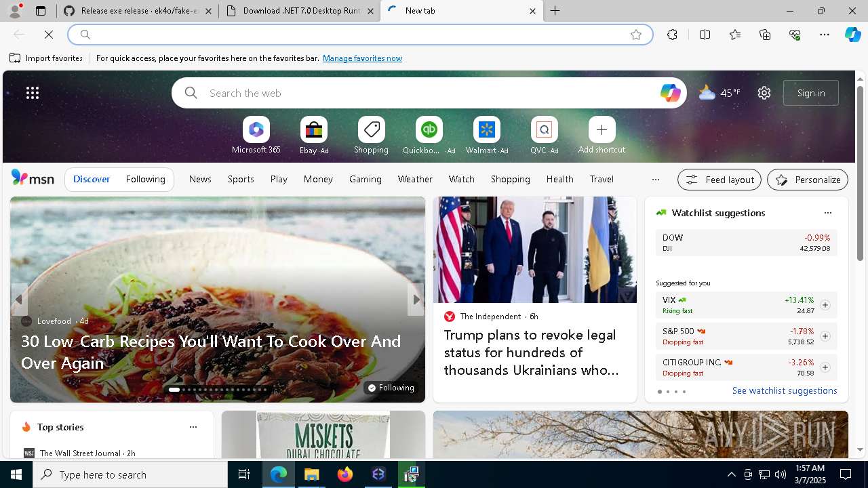Viewport: 868px width, 488px height.
Task: Open the tab actions menu icon
Action: coord(41,11)
